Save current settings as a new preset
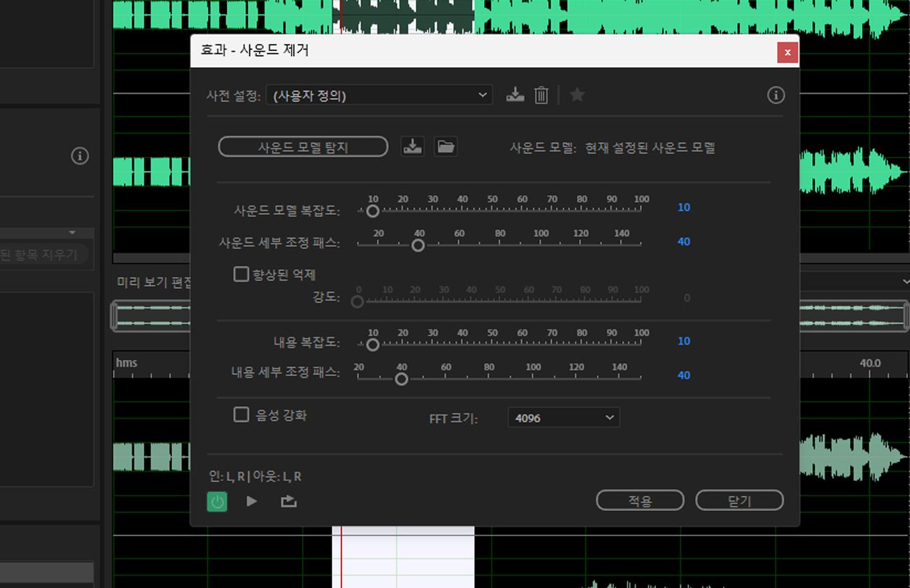Screen dimensions: 910x588 pos(515,94)
